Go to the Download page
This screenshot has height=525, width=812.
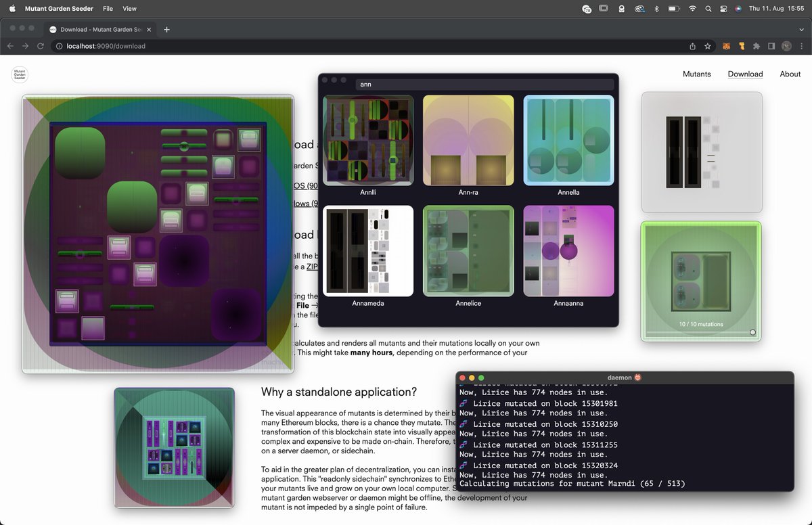pos(745,74)
